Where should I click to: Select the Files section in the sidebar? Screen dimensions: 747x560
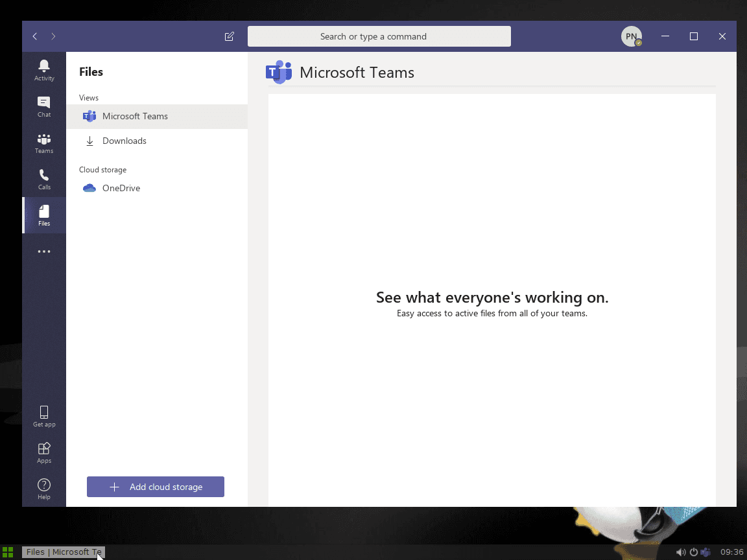[x=43, y=215]
